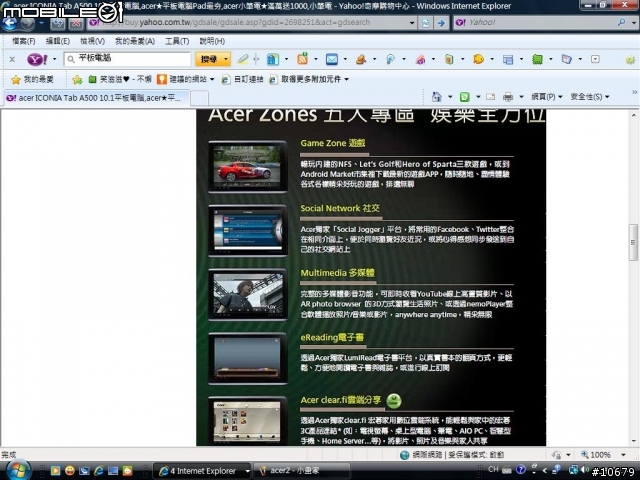Click the Yahoo toolbar search field

pos(127,59)
